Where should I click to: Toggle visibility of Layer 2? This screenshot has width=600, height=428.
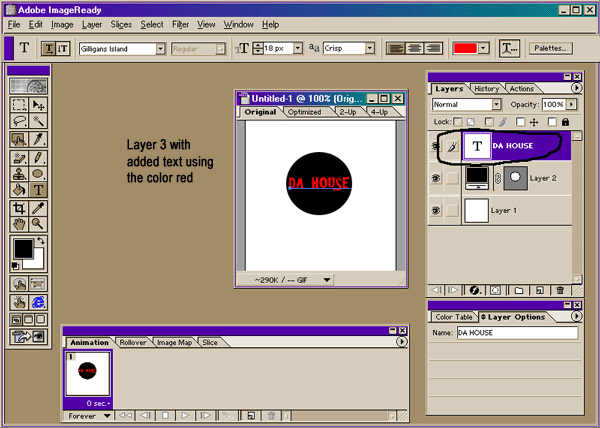pos(437,178)
